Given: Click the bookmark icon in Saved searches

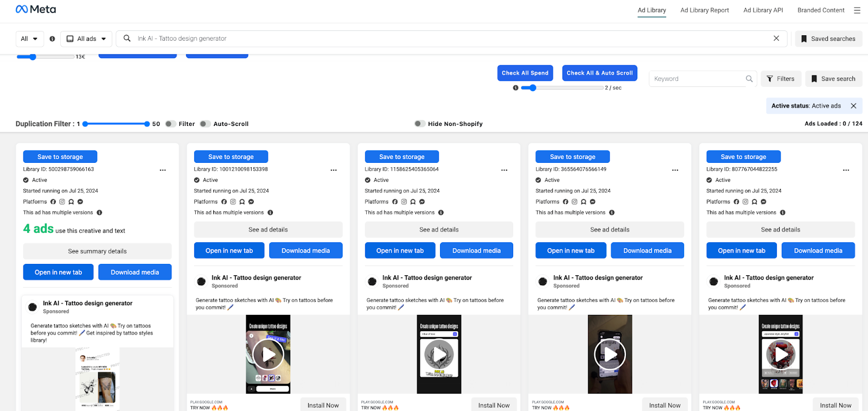Looking at the screenshot, I should click(x=804, y=39).
